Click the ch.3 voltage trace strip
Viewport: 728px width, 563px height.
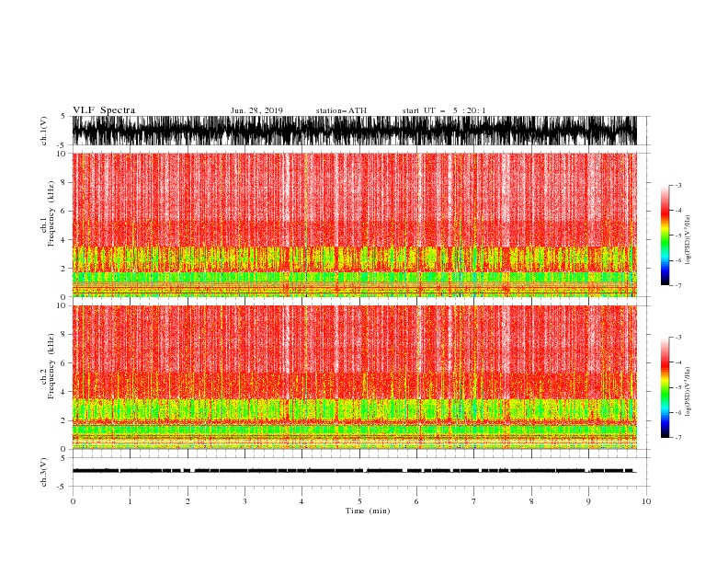pos(354,471)
